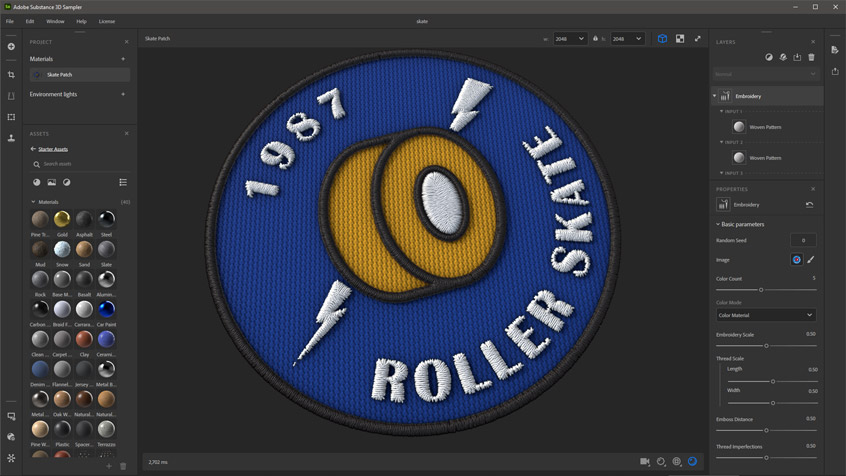Image resolution: width=846 pixels, height=476 pixels.
Task: Add a new environment light
Action: (x=123, y=94)
